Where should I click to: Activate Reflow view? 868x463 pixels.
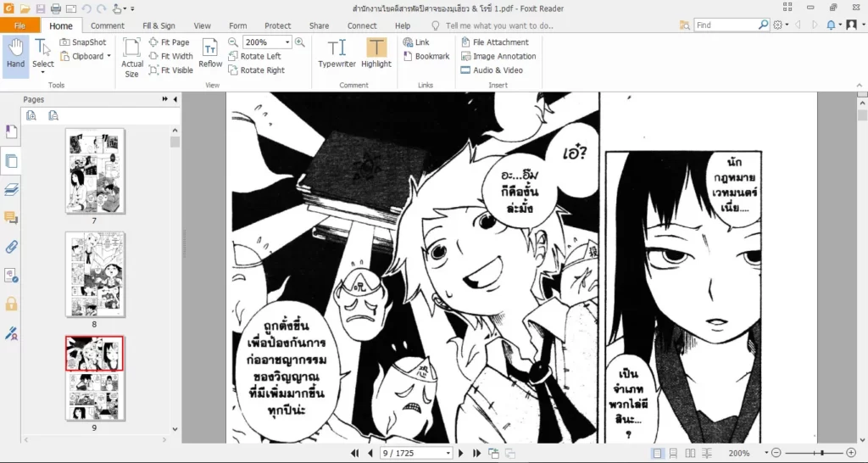[x=210, y=53]
